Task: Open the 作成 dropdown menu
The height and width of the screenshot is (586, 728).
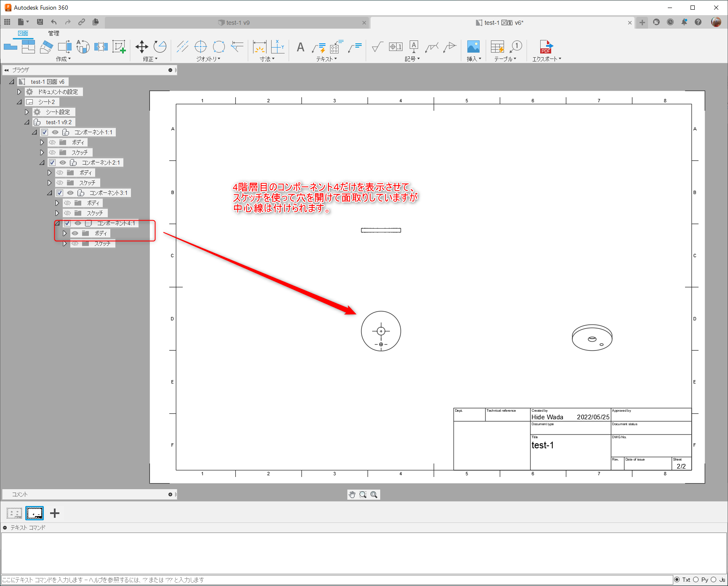Action: click(64, 59)
